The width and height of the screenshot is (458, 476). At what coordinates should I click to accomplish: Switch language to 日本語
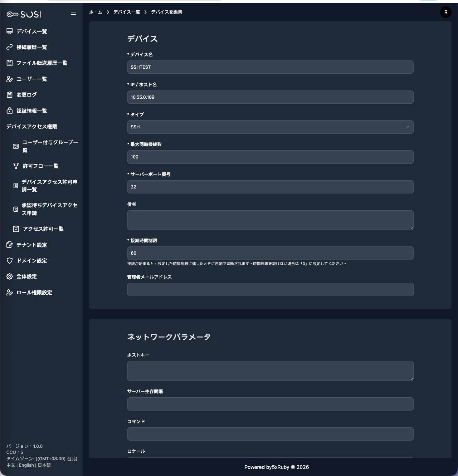pyautogui.click(x=44, y=465)
